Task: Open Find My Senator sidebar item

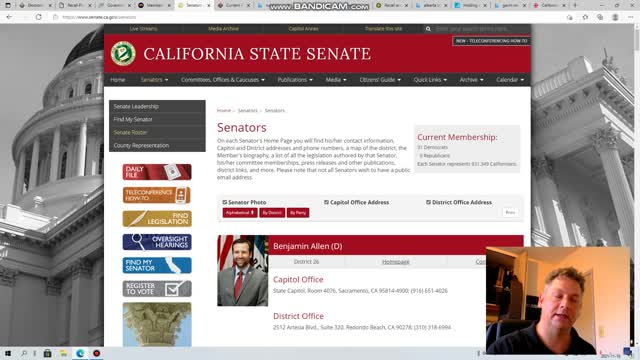Action: pyautogui.click(x=157, y=119)
